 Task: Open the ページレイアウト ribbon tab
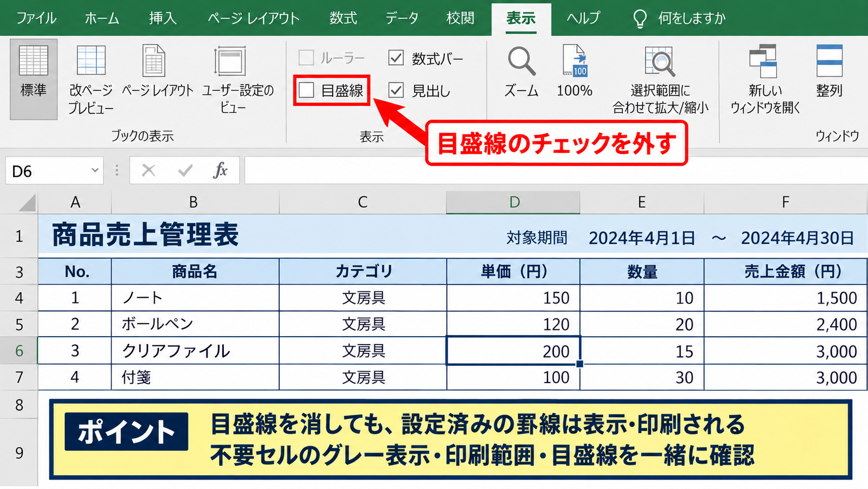[x=253, y=18]
